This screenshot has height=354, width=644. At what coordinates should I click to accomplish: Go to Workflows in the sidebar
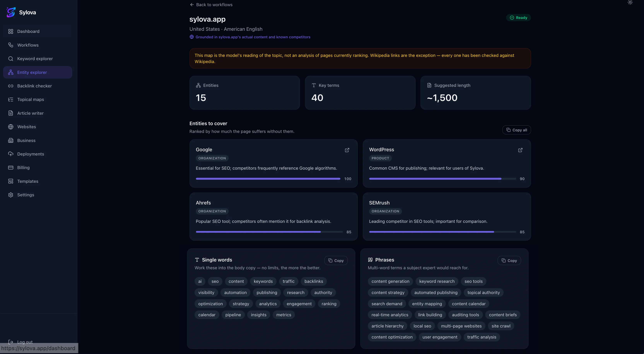pos(38,45)
